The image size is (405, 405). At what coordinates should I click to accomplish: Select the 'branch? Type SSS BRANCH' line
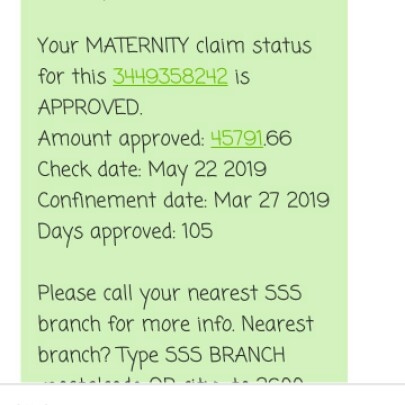click(161, 356)
